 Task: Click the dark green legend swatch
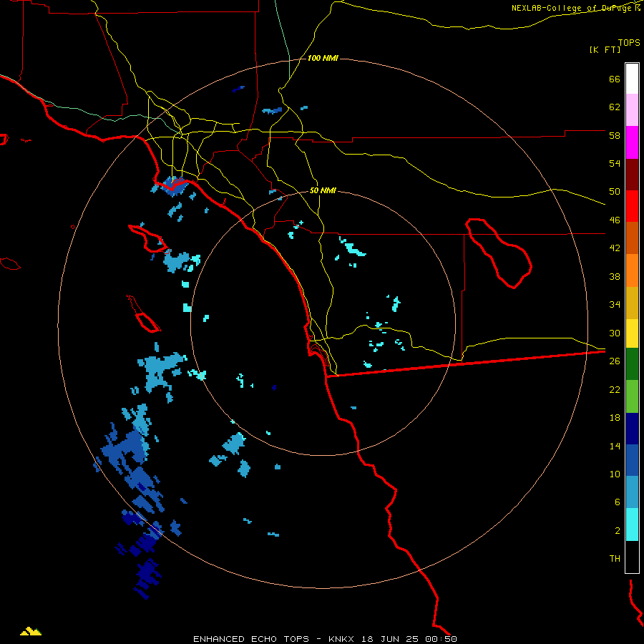point(632,364)
